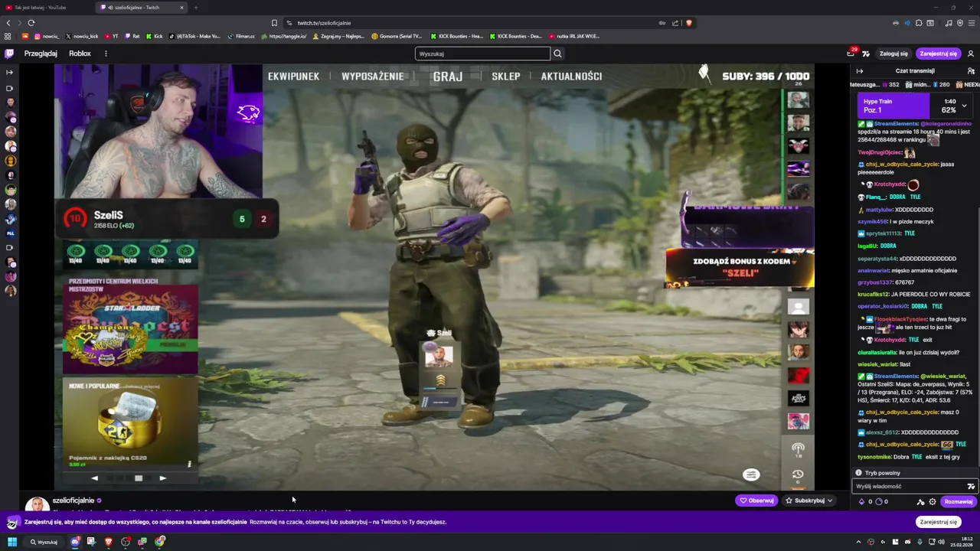
Task: Click EKWIPUNEK tab in the game menu
Action: coord(293,77)
